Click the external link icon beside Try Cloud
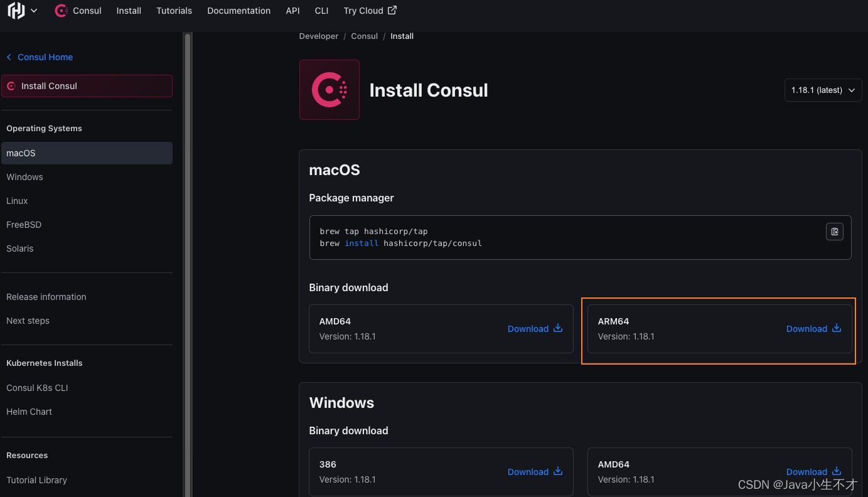Screen dimensions: 868x497 [x=392, y=10]
